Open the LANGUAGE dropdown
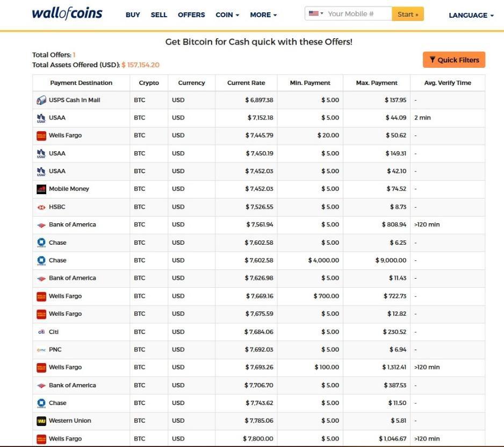 point(471,16)
